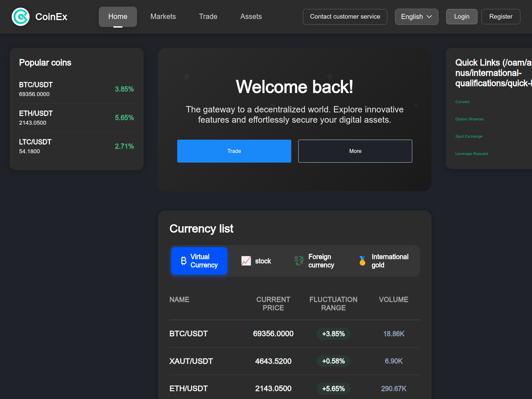Viewport: 532px width, 399px height.
Task: Click the foreign currency exchange icon
Action: click(298, 261)
